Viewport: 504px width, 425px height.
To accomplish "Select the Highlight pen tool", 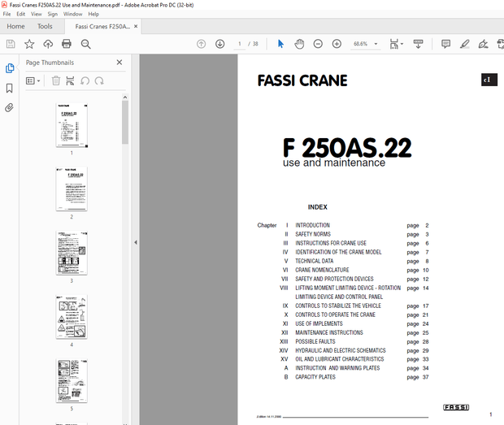I will tap(464, 44).
